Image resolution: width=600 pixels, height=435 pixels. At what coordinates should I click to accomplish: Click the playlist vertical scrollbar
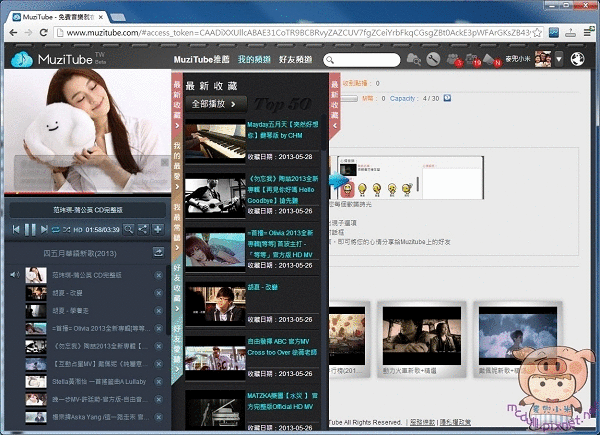pyautogui.click(x=168, y=300)
